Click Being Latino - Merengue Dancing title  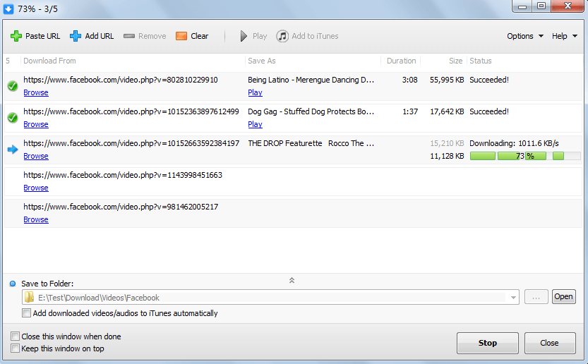[x=311, y=80]
